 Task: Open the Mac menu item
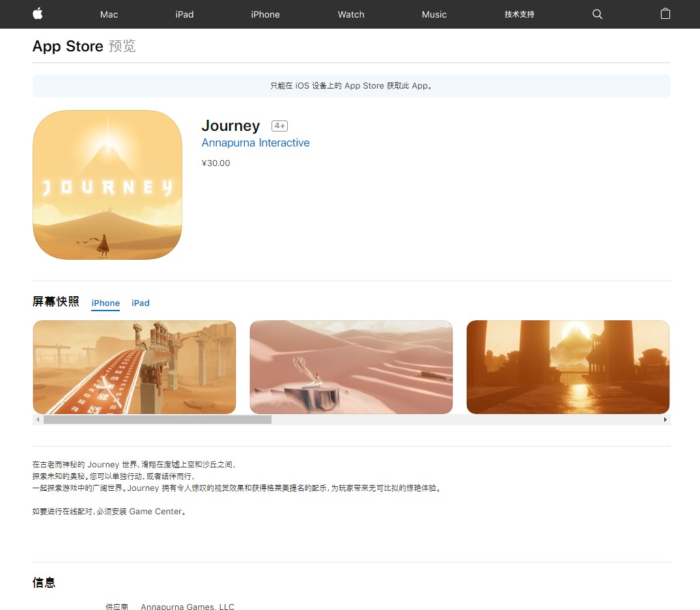[x=109, y=14]
